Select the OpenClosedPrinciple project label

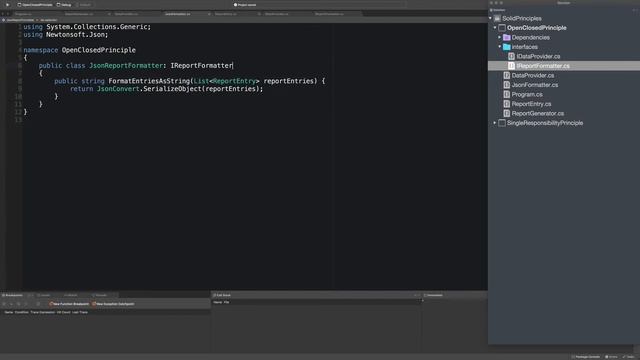point(536,28)
